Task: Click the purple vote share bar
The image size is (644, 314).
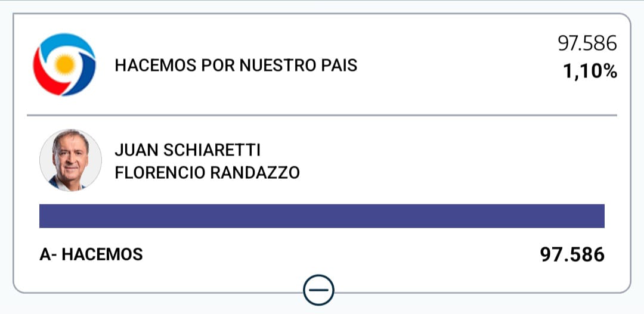Action: (x=322, y=216)
